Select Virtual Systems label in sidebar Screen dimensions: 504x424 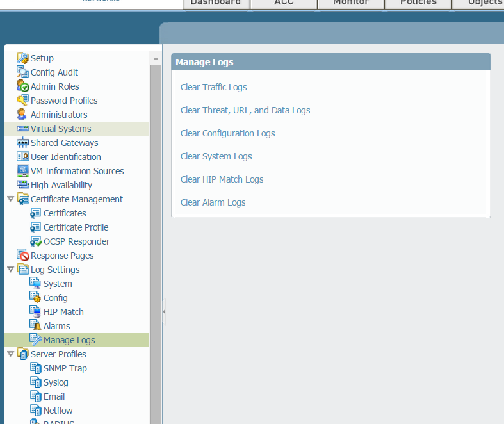pyautogui.click(x=61, y=129)
